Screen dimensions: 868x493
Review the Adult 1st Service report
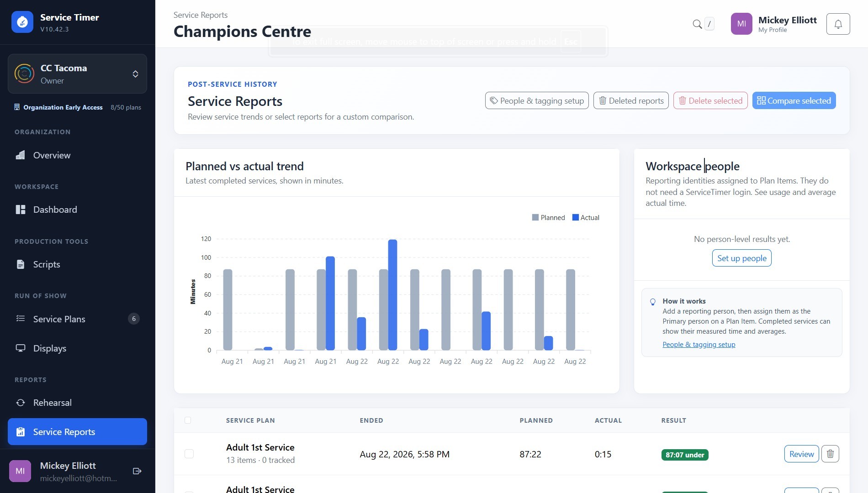coord(801,454)
